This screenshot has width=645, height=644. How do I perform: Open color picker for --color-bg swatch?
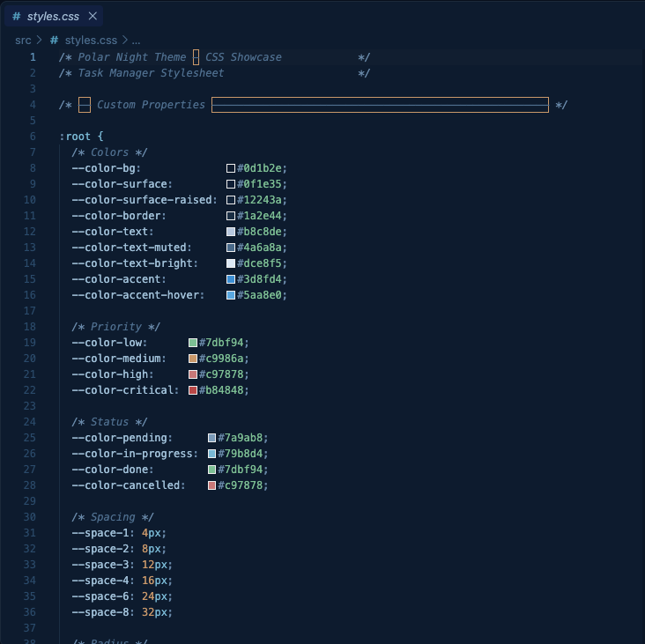pos(231,168)
